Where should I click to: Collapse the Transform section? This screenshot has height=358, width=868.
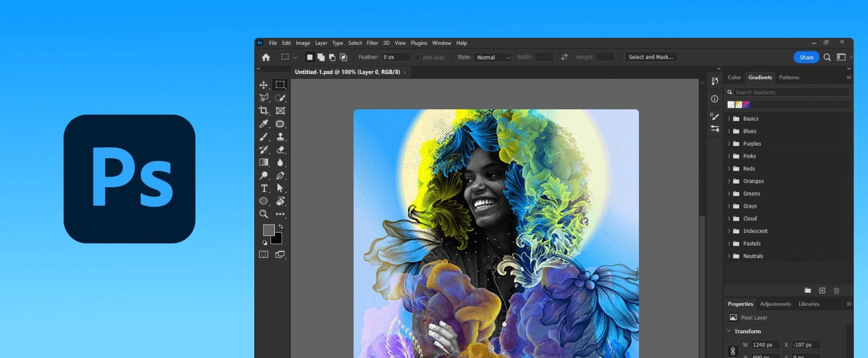(729, 331)
